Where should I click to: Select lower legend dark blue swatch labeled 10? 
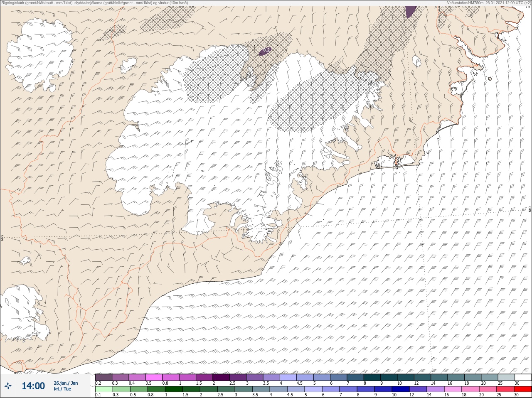point(400,389)
